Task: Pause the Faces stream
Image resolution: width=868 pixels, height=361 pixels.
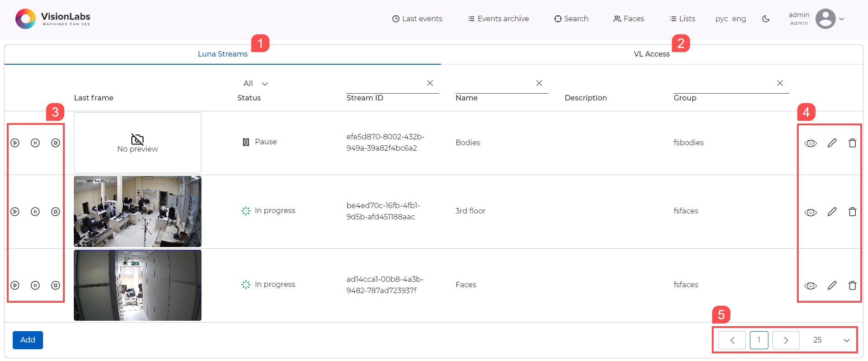Action: tap(35, 285)
